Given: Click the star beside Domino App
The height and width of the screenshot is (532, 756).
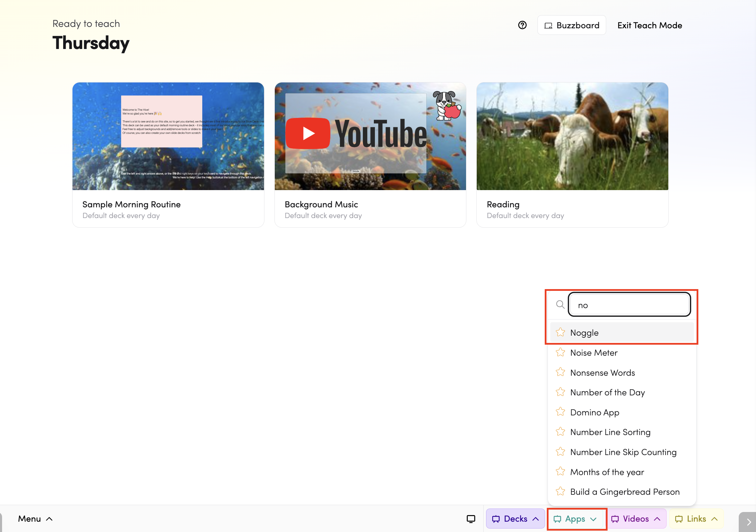Looking at the screenshot, I should pyautogui.click(x=560, y=412).
